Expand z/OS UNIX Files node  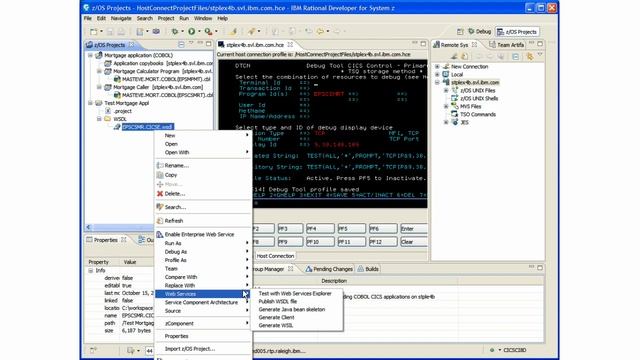(x=446, y=90)
